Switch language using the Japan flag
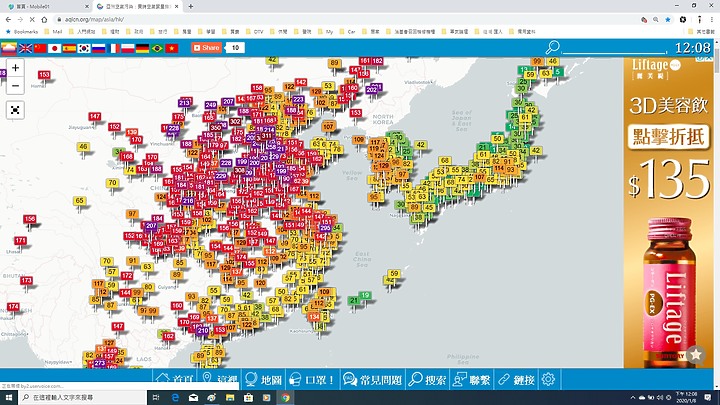 [x=55, y=48]
